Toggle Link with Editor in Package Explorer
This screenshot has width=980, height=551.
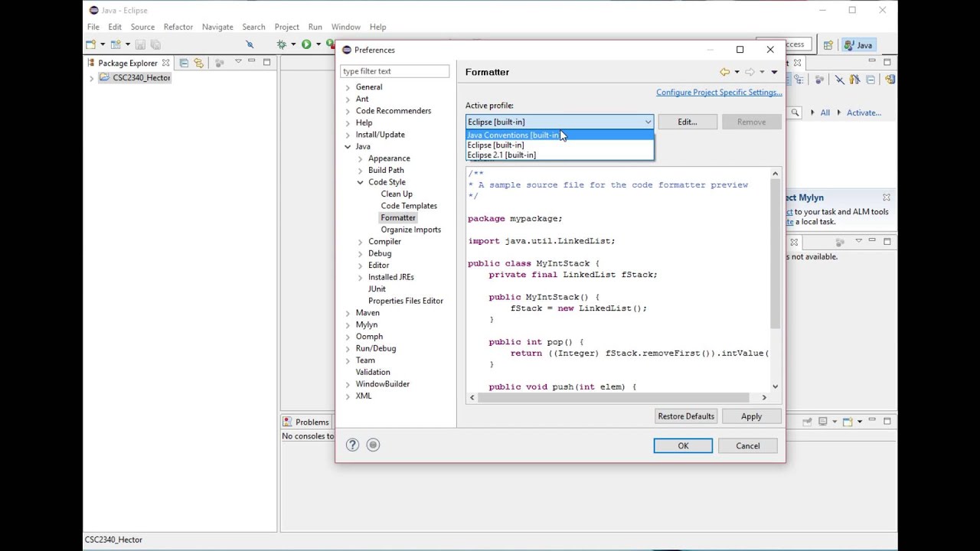click(199, 63)
